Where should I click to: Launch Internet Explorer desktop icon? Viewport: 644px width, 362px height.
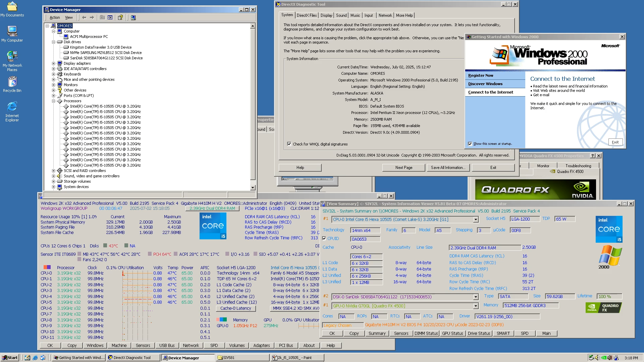[12, 112]
